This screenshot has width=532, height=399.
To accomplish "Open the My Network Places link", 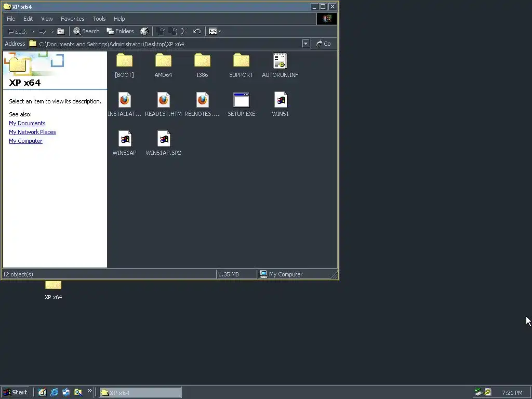I will (x=32, y=132).
